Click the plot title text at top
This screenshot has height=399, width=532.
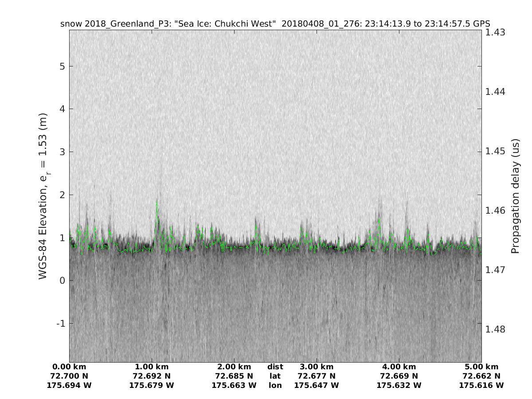[275, 23]
